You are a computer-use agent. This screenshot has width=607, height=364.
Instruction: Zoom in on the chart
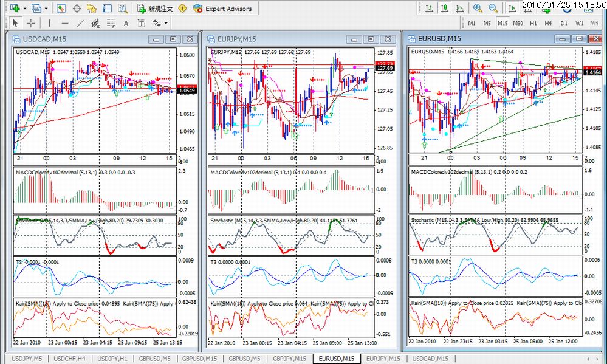pyautogui.click(x=478, y=8)
